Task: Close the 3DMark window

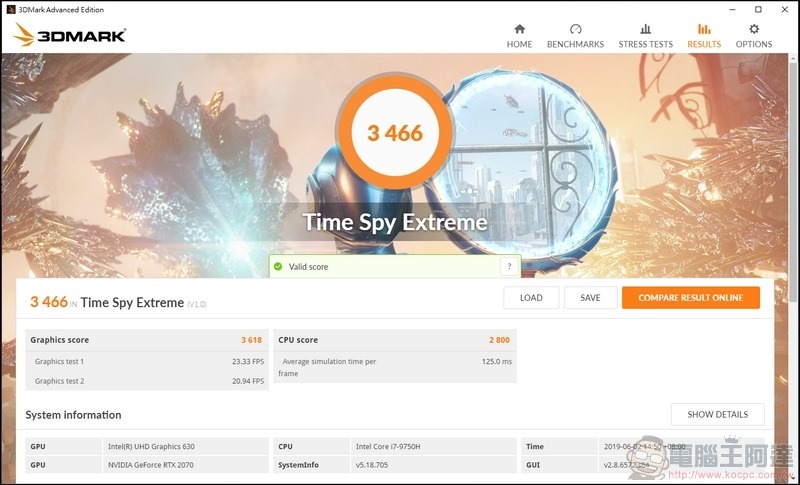Action: pyautogui.click(x=785, y=9)
